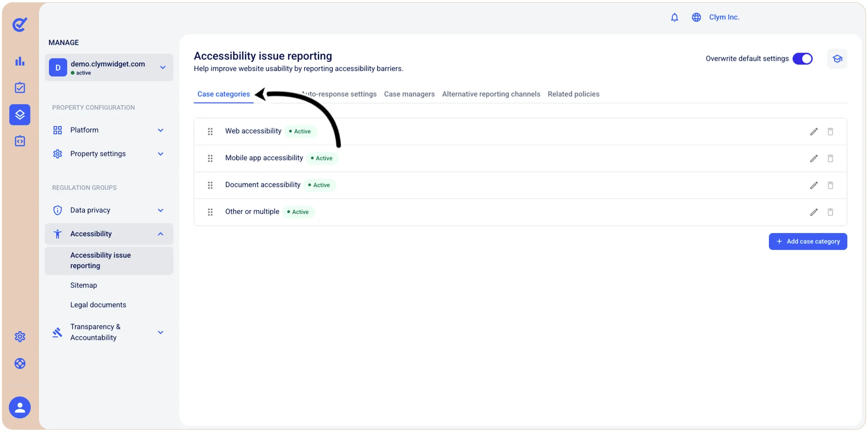Expand the Property settings chevron
The width and height of the screenshot is (868, 432).
(x=160, y=154)
